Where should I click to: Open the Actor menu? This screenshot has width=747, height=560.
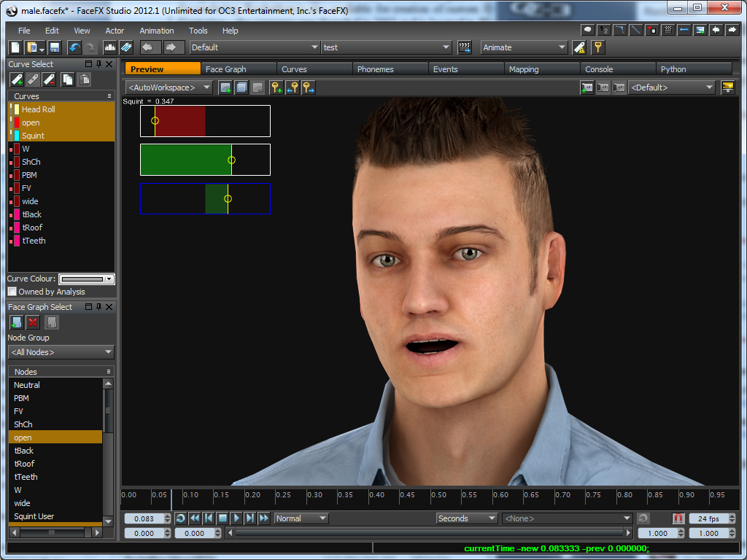tap(115, 31)
